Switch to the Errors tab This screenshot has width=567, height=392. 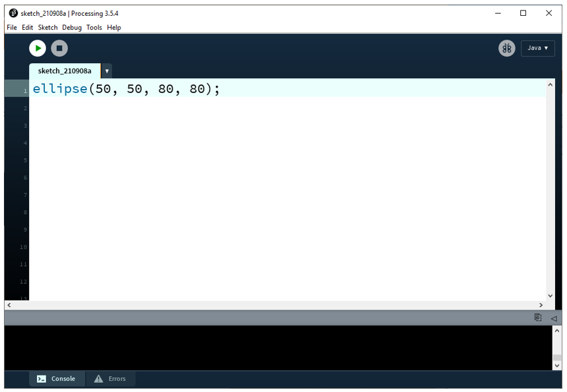pyautogui.click(x=110, y=379)
